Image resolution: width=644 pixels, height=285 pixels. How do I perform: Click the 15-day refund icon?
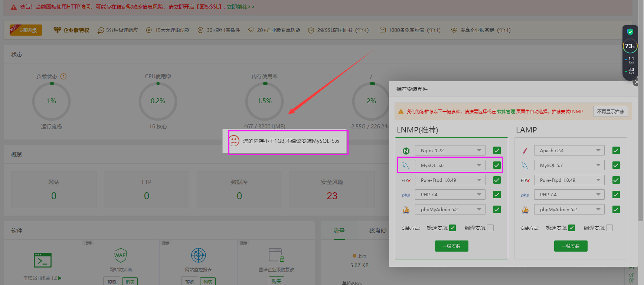point(149,30)
